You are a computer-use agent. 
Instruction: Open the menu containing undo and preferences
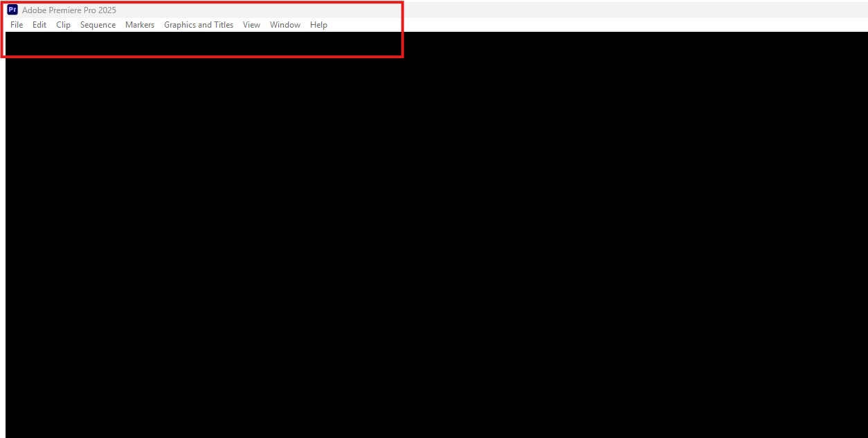(x=39, y=25)
